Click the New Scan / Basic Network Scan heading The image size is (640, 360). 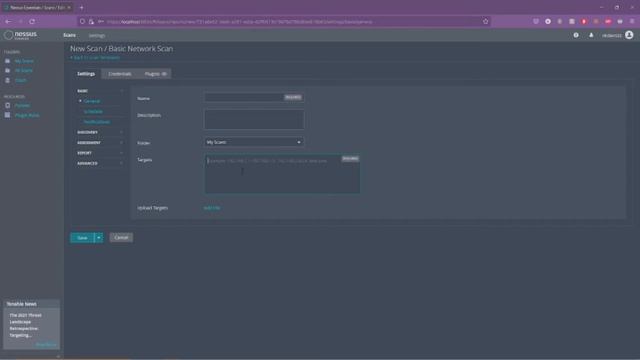[121, 49]
